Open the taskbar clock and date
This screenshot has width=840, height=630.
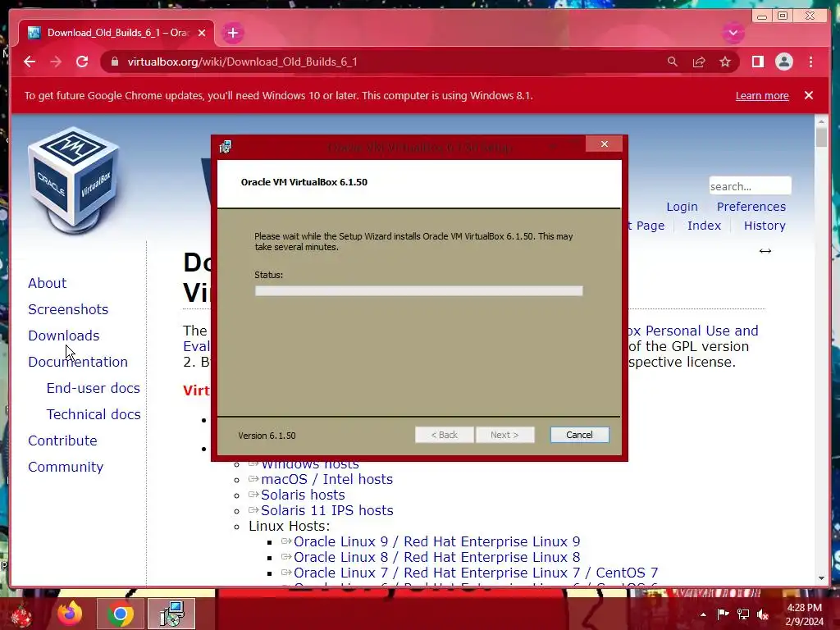[x=804, y=614]
